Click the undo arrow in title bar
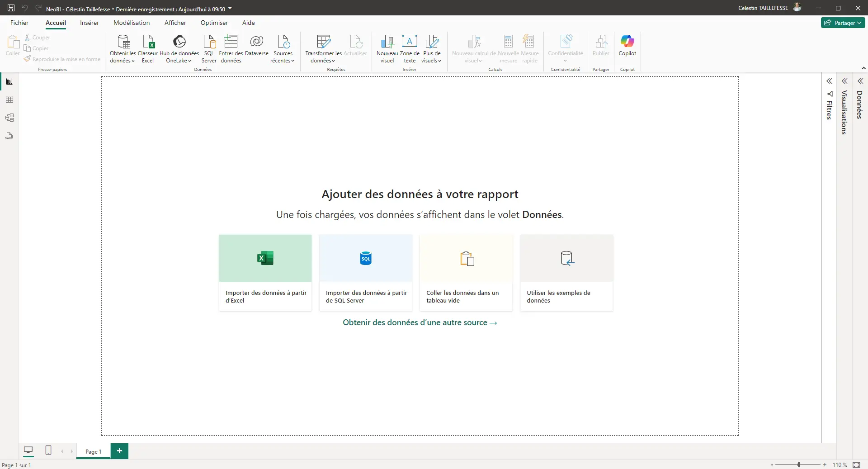The height and width of the screenshot is (469, 868). pos(25,8)
